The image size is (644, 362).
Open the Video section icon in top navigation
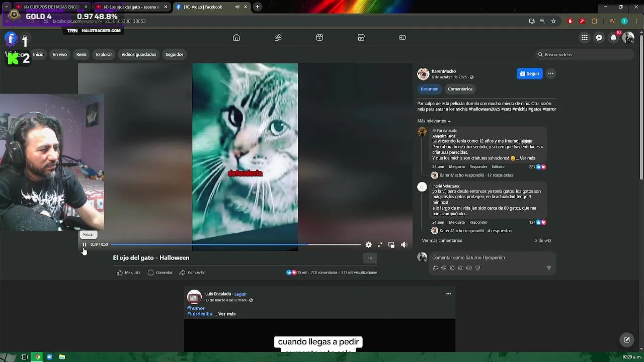click(319, 38)
